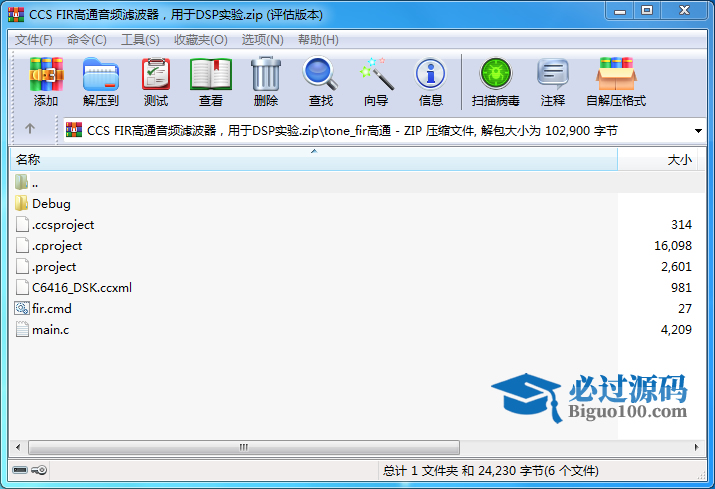Click the drive icon in status bar

20,470
